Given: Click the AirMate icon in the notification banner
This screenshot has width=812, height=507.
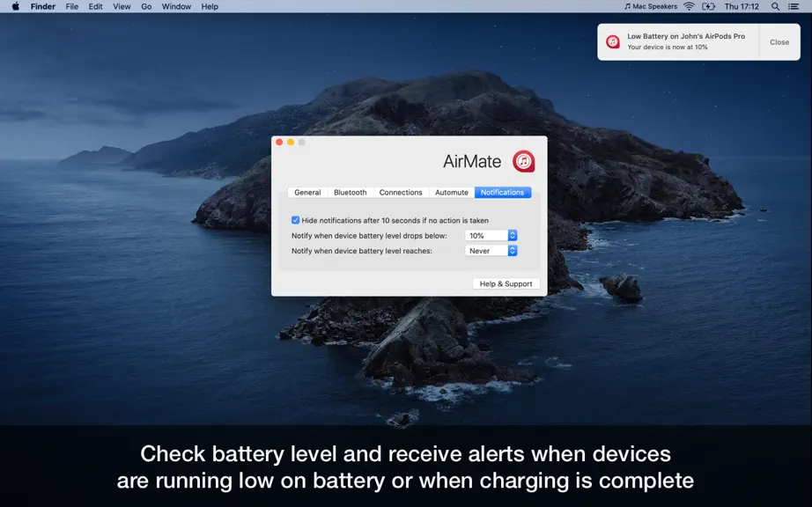Looking at the screenshot, I should coord(613,42).
